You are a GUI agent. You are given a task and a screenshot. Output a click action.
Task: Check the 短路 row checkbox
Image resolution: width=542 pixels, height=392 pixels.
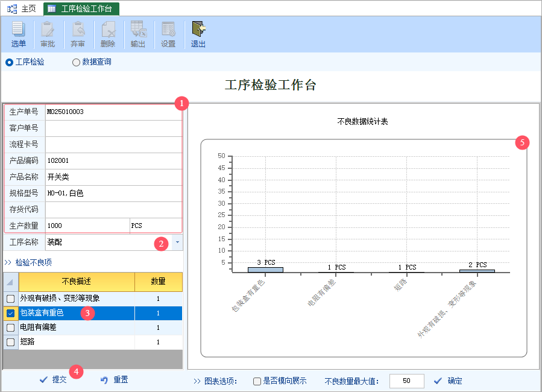pos(11,342)
